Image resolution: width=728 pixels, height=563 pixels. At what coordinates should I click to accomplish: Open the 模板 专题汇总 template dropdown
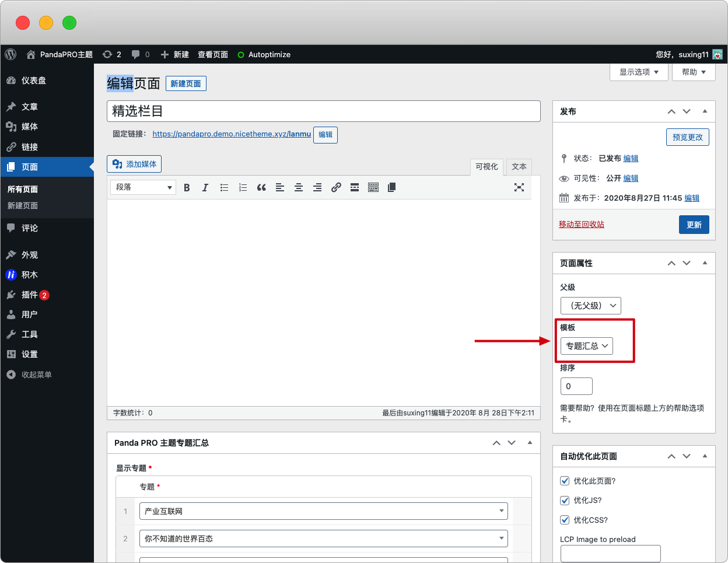tap(587, 346)
